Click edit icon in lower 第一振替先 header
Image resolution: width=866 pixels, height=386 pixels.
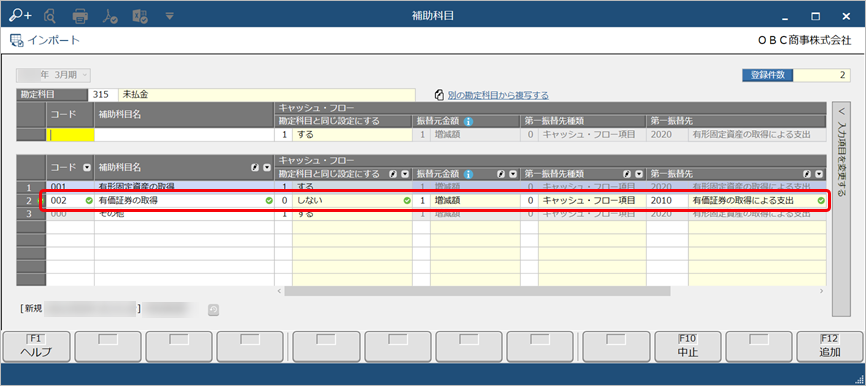pyautogui.click(x=807, y=173)
